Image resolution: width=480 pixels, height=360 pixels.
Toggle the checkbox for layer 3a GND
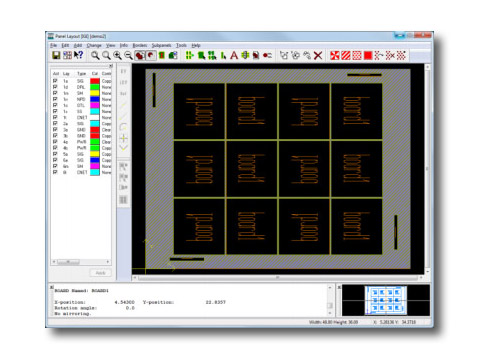click(55, 130)
